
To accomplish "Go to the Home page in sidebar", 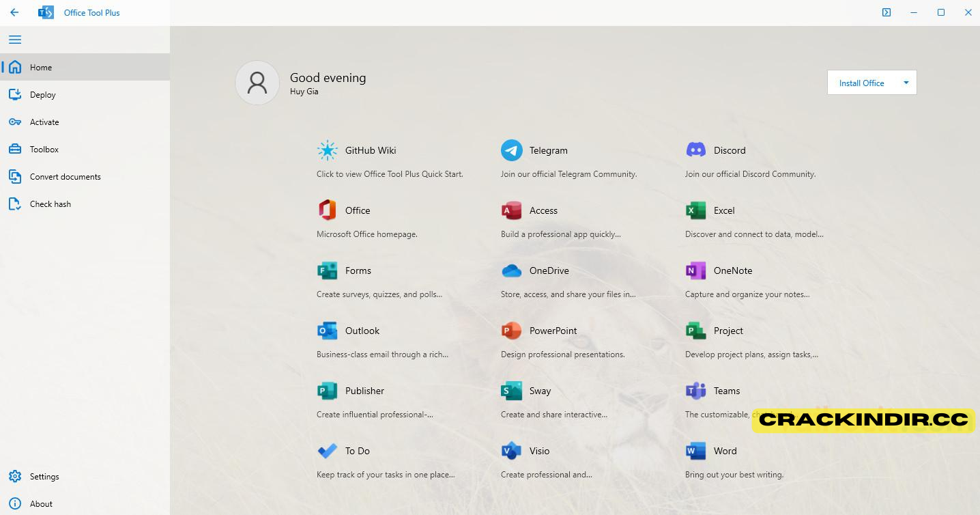I will click(x=85, y=67).
